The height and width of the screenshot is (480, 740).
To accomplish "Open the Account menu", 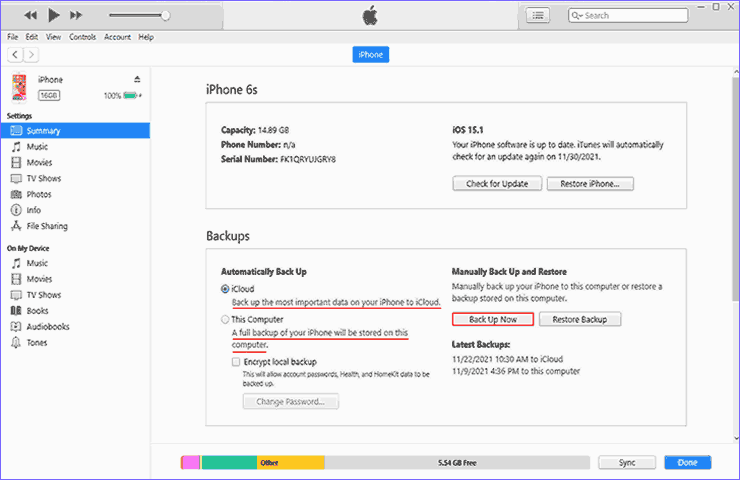I will 118,37.
